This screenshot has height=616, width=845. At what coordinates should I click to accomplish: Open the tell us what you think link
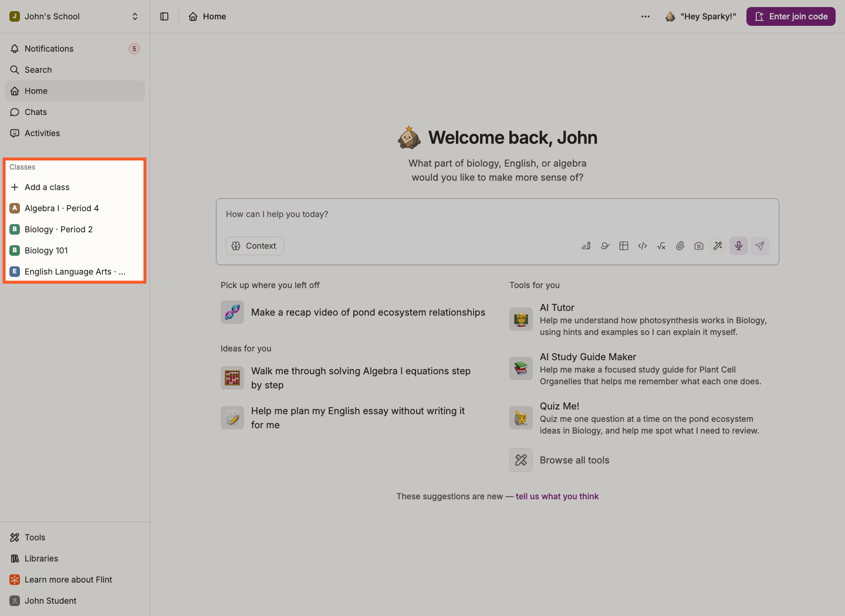pyautogui.click(x=557, y=496)
